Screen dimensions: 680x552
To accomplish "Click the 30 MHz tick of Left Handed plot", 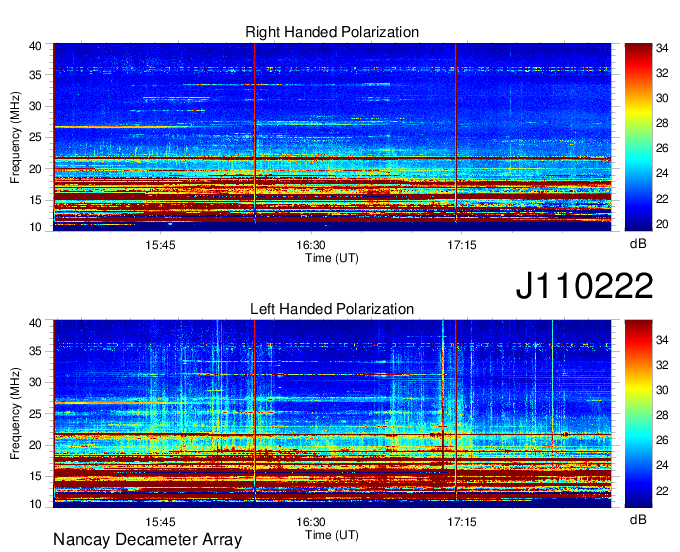I will [35, 382].
